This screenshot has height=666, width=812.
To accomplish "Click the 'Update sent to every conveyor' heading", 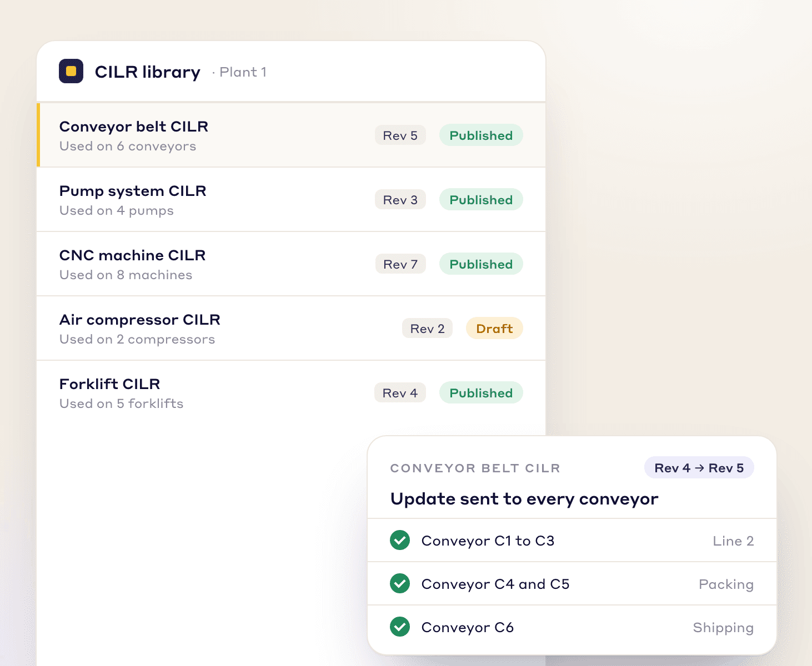I will [x=524, y=499].
